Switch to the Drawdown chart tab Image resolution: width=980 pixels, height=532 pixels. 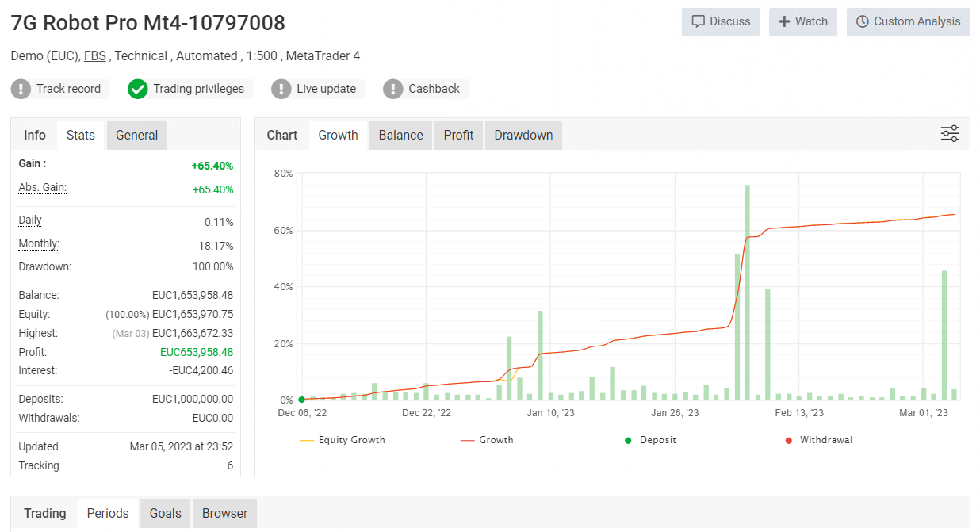click(523, 136)
